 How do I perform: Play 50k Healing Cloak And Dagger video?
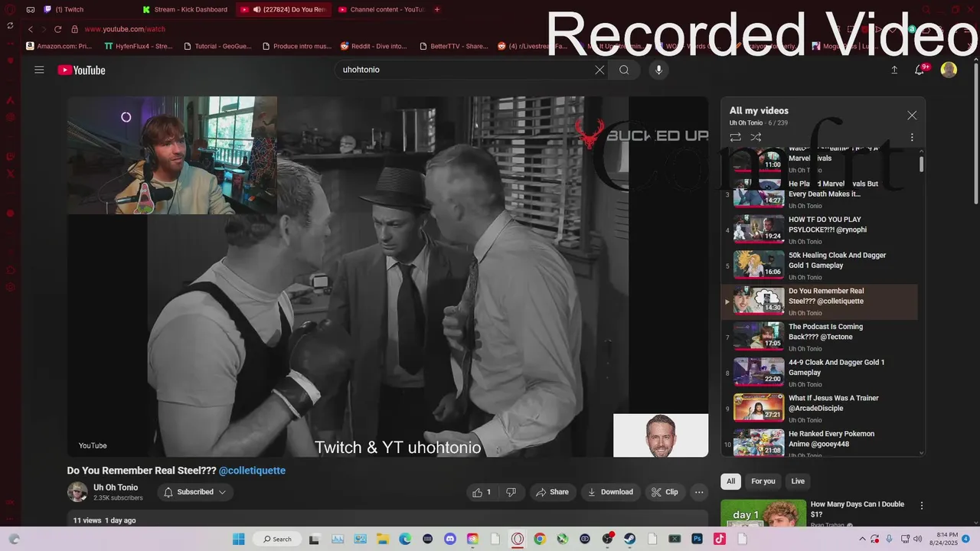tap(819, 266)
